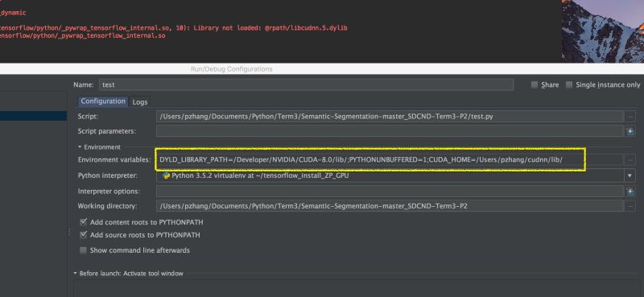Select the highlighted configuration in left list
The width and height of the screenshot is (644, 297).
(33, 116)
